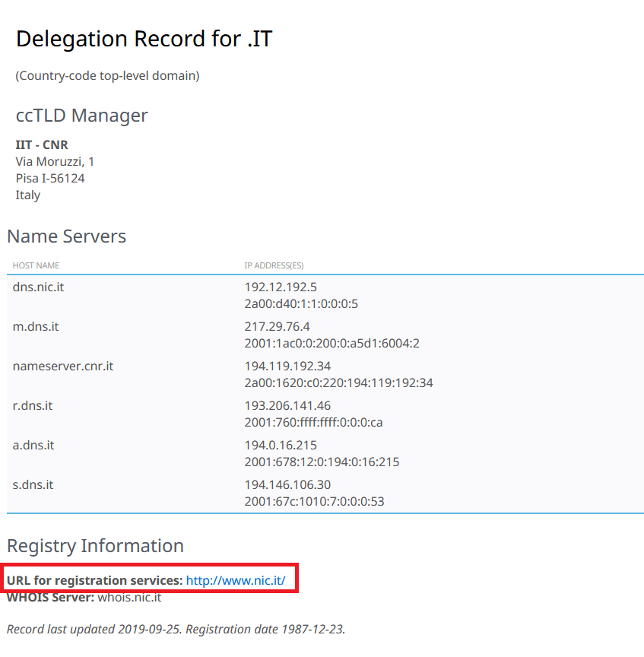Click the 'WHOIS Server:' label
The image size is (644, 657).
pos(51,597)
